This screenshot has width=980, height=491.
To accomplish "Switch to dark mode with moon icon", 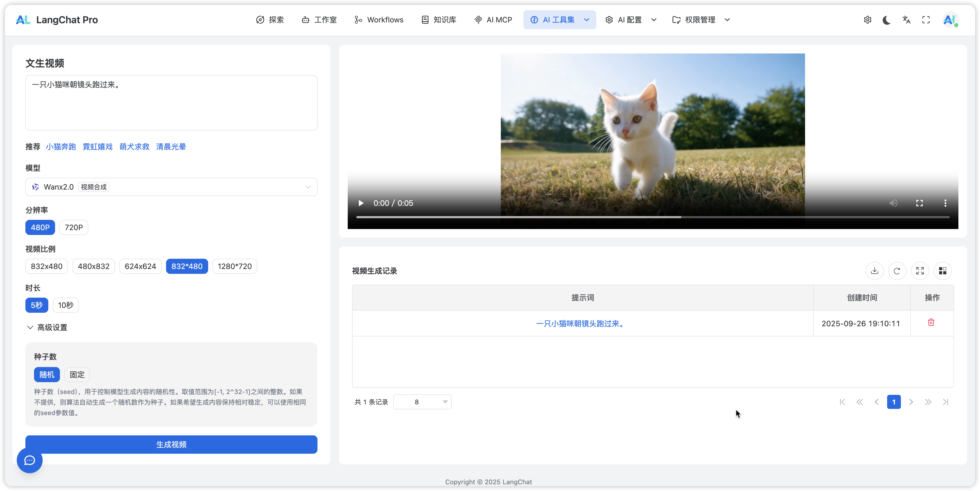I will tap(886, 20).
